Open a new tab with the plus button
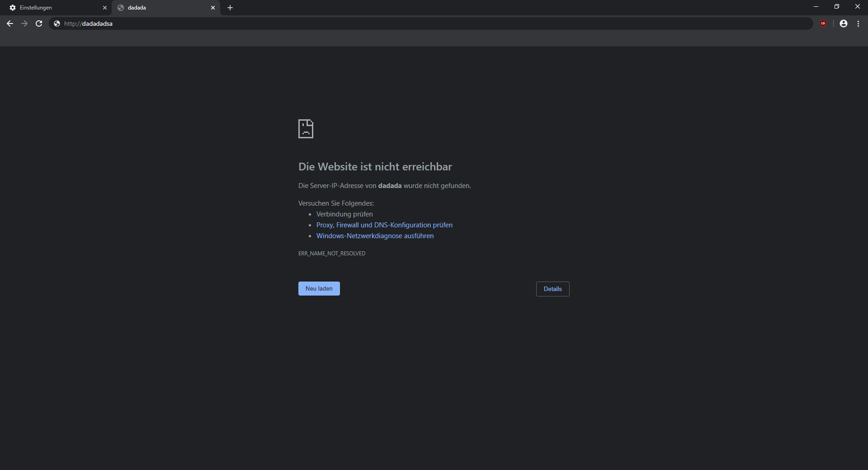 230,8
